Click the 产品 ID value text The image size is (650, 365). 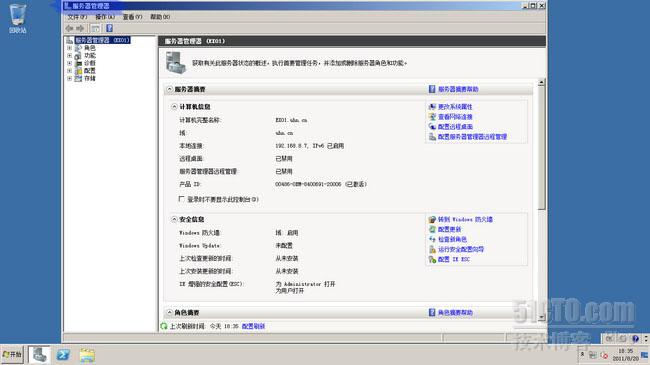[x=321, y=184]
